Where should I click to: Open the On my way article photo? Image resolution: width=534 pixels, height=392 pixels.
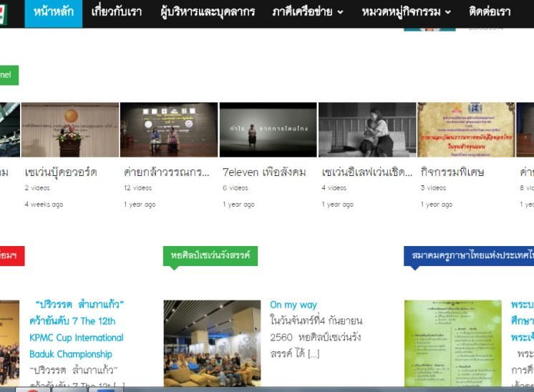click(212, 343)
